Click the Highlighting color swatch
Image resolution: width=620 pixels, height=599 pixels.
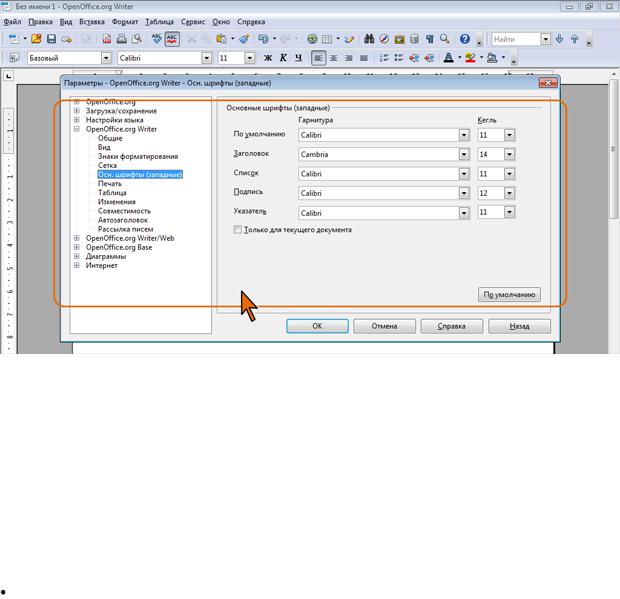pyautogui.click(x=470, y=58)
